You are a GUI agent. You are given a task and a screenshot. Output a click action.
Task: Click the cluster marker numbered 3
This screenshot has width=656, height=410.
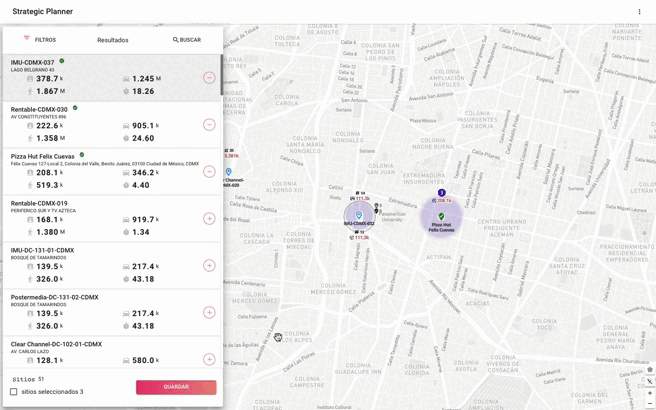click(441, 193)
